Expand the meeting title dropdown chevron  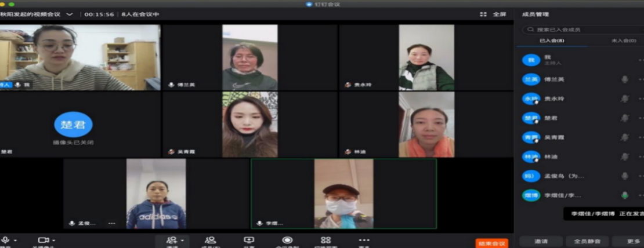(70, 14)
